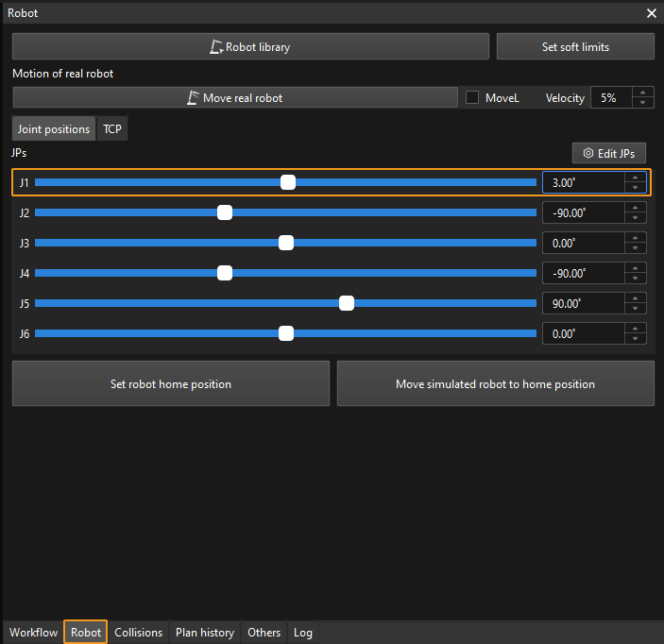The height and width of the screenshot is (644, 664).
Task: Switch to Plan history tab
Action: click(205, 633)
